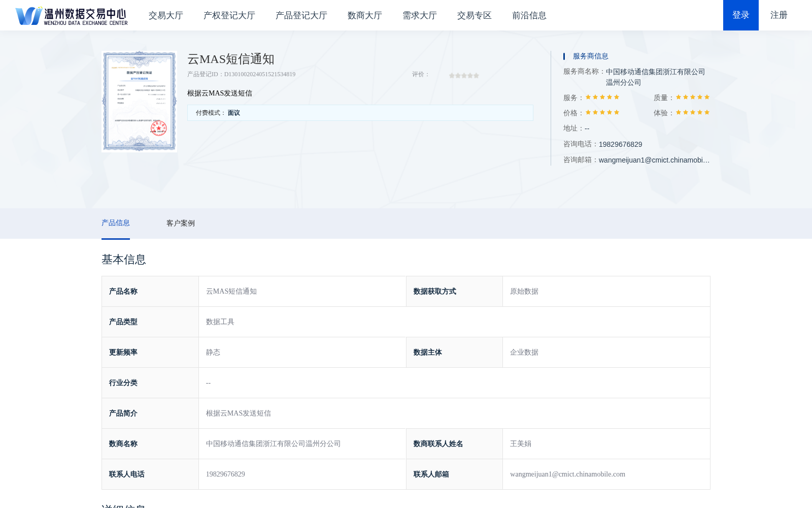Screen dimensions: 812x508
Task: Click consultation phone 19829676829 in sidebar
Action: 621,144
